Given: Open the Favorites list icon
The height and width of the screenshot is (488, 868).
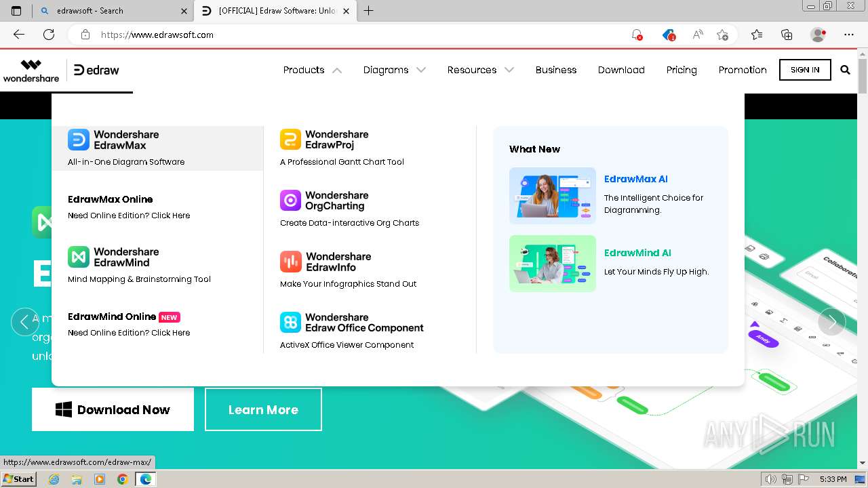Looking at the screenshot, I should [x=757, y=35].
